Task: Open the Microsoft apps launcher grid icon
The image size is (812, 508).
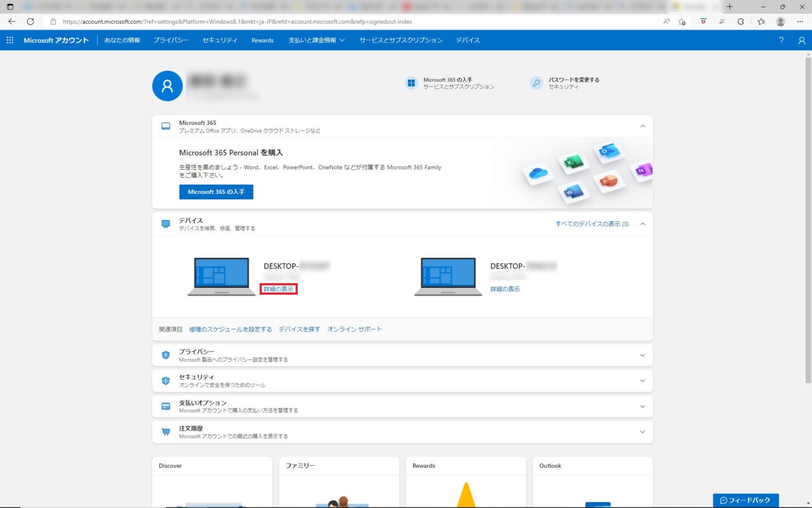Action: [10, 40]
